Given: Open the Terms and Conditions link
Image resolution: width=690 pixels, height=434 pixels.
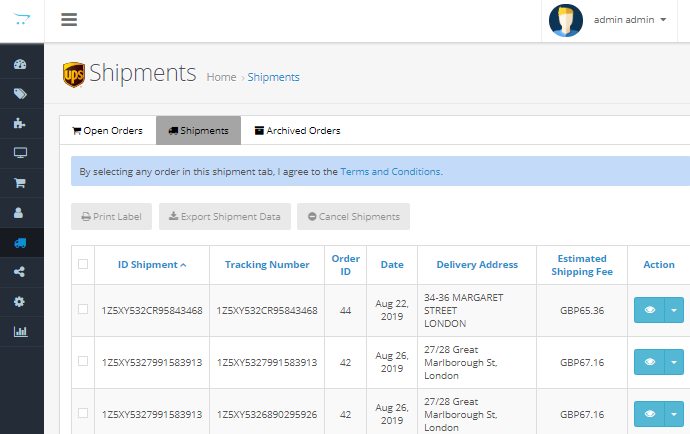Looking at the screenshot, I should [391, 172].
